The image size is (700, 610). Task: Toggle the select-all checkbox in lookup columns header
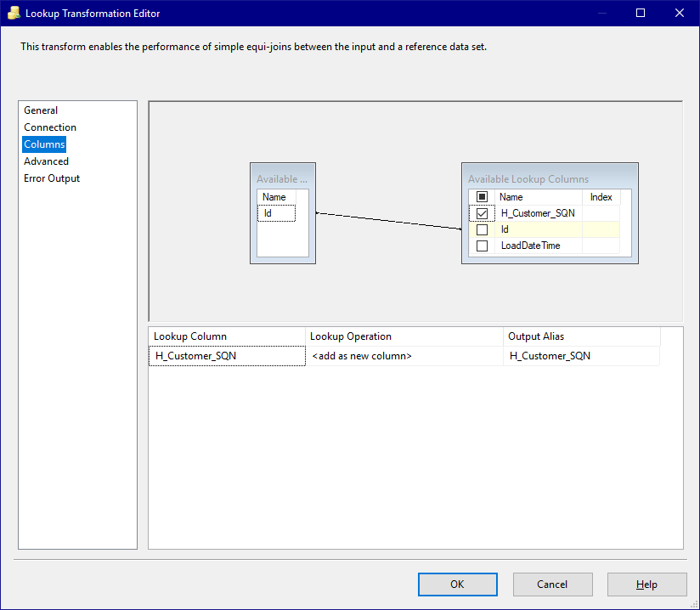[482, 197]
